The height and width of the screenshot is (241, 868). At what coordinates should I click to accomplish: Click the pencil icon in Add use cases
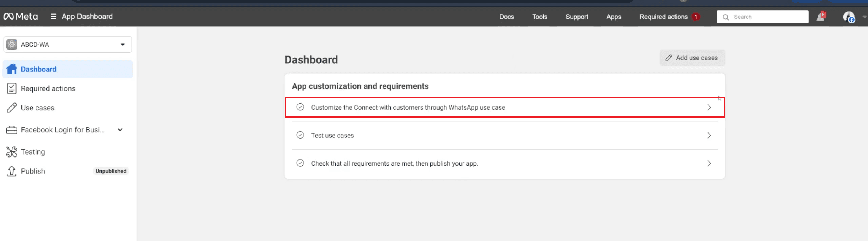[669, 58]
